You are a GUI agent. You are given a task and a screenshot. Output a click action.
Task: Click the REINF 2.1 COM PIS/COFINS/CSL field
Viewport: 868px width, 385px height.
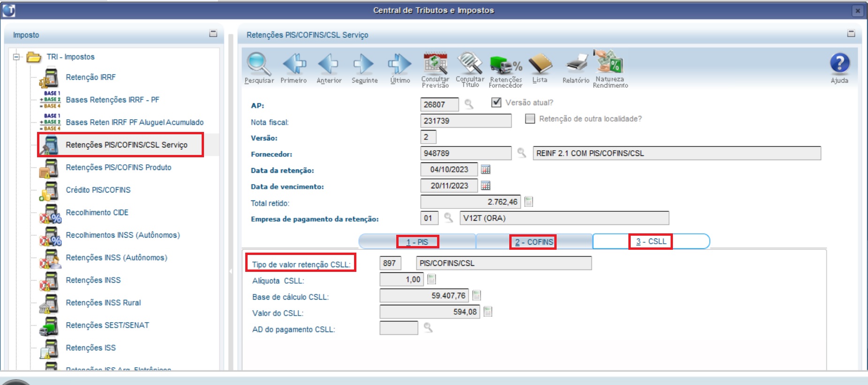(677, 153)
